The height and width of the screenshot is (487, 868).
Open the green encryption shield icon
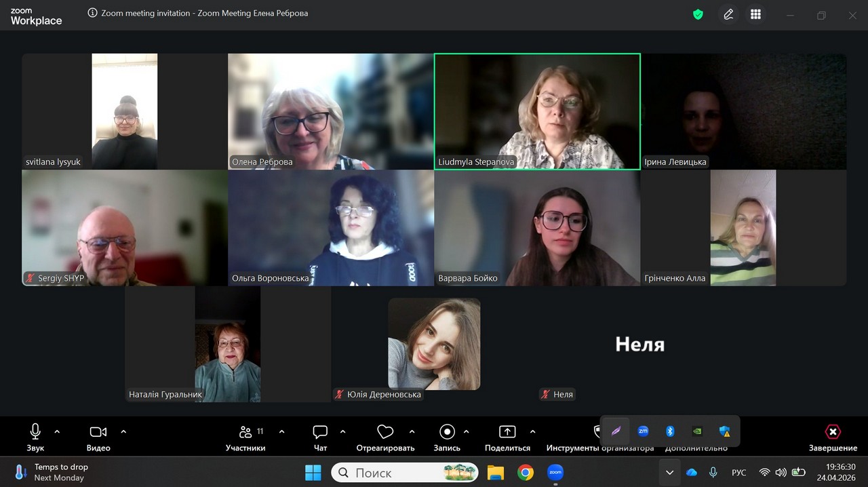point(698,14)
